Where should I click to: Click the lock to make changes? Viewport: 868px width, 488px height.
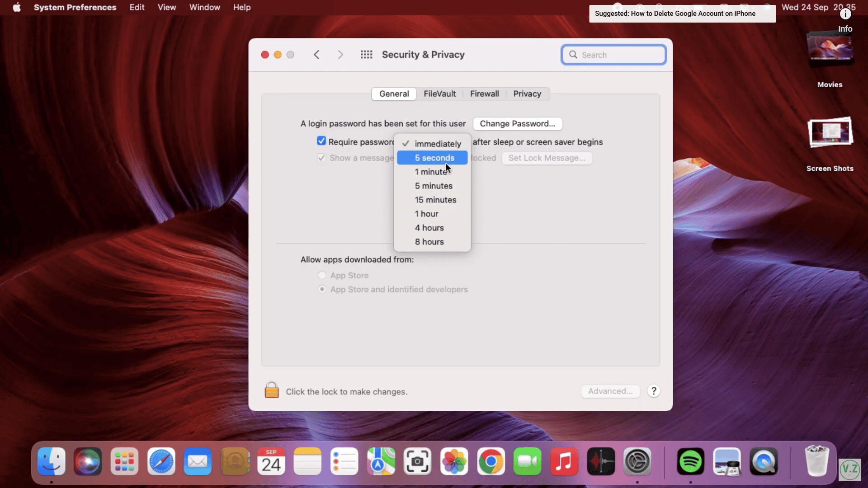point(272,390)
